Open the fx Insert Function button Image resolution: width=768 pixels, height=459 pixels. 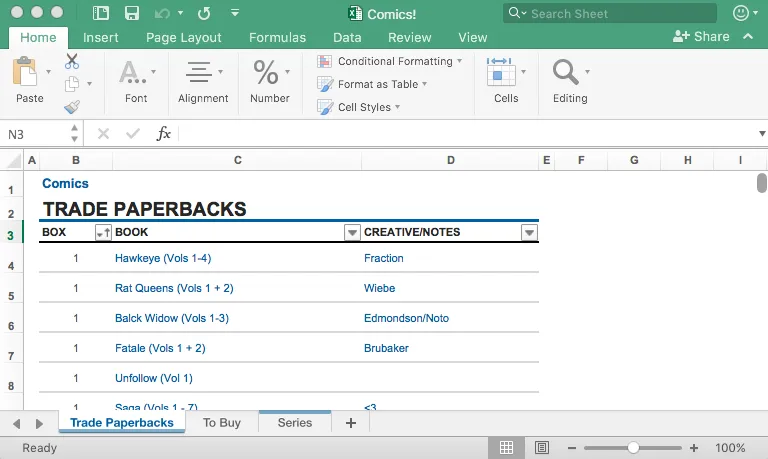pos(164,133)
